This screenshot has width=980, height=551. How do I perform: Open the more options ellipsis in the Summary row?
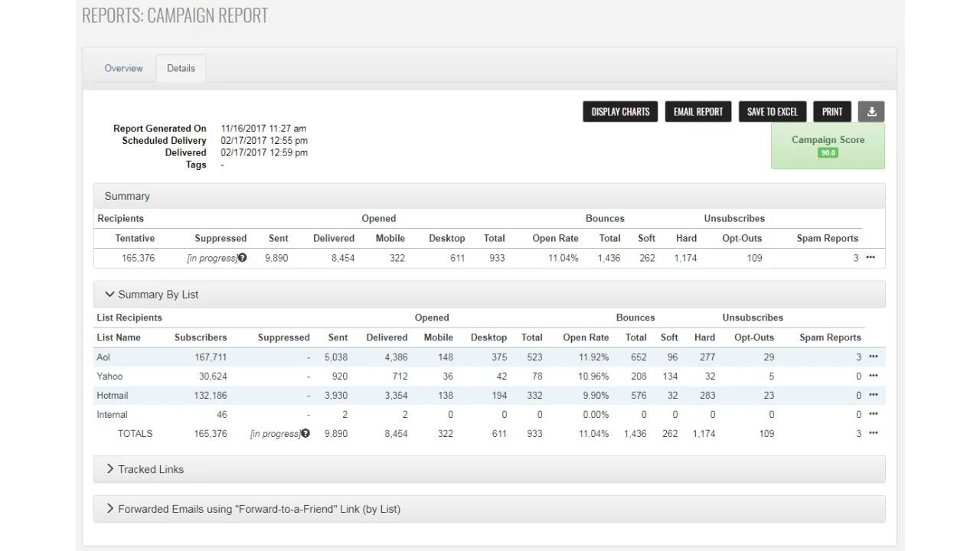(x=871, y=258)
